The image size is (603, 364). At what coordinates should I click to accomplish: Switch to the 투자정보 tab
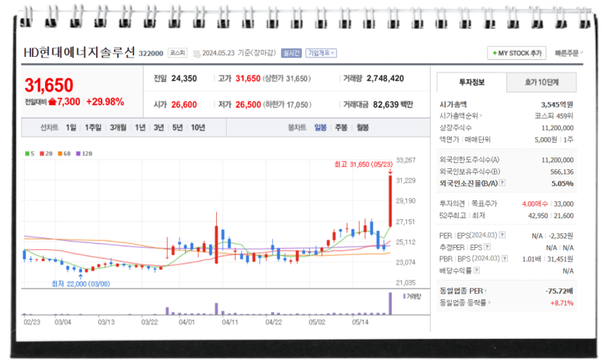coord(472,83)
